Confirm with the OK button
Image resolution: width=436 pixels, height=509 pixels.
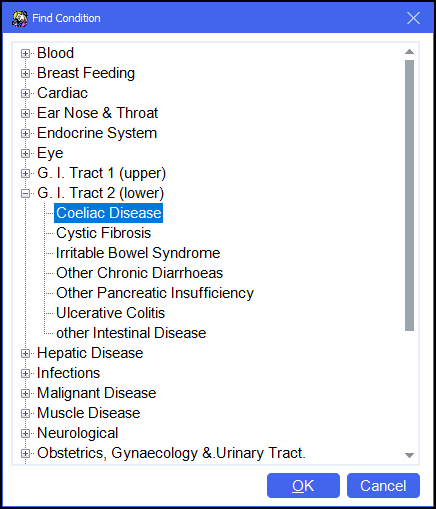point(303,486)
